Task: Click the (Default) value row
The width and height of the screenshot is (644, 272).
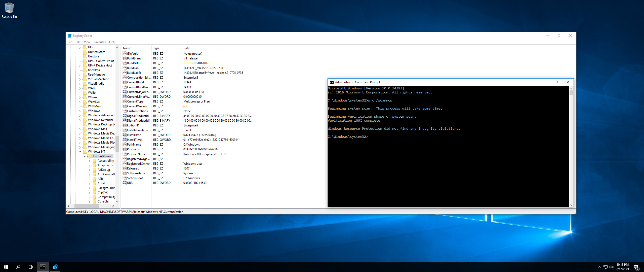Action: pyautogui.click(x=187, y=53)
